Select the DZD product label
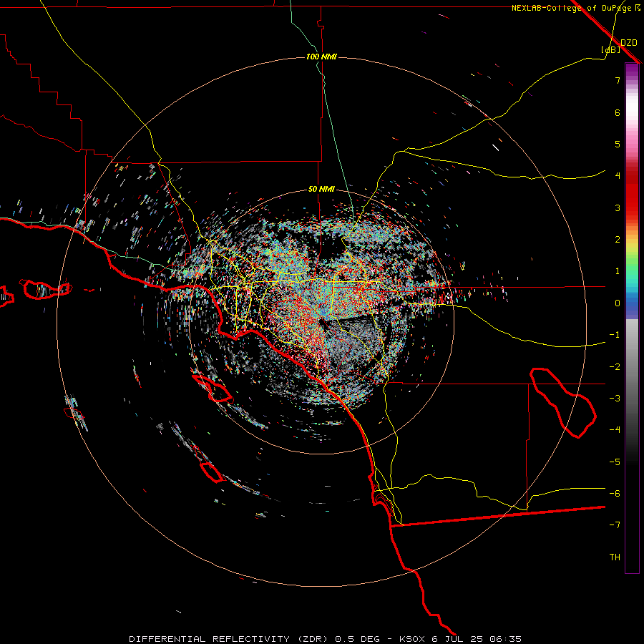Image resolution: width=644 pixels, height=644 pixels. click(x=629, y=43)
